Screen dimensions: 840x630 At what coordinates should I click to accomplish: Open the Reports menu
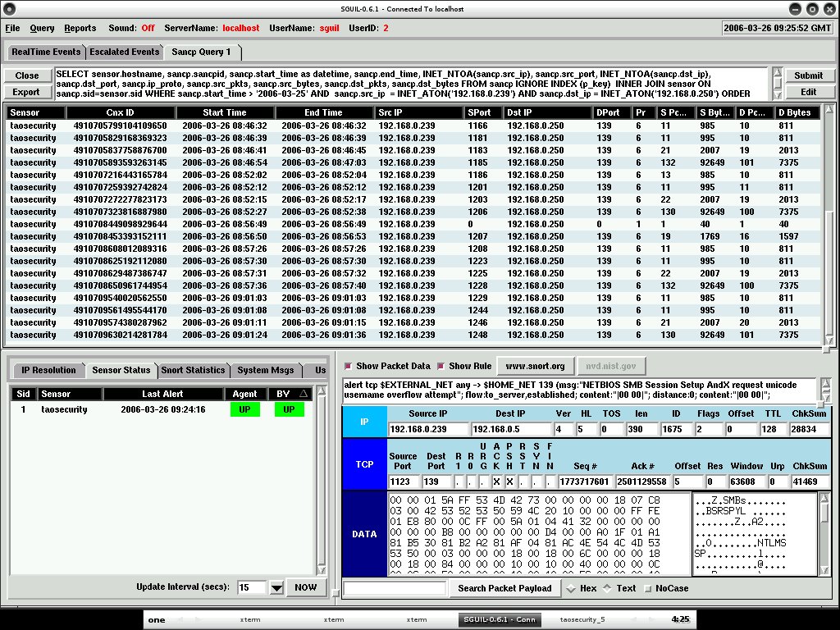(80, 28)
